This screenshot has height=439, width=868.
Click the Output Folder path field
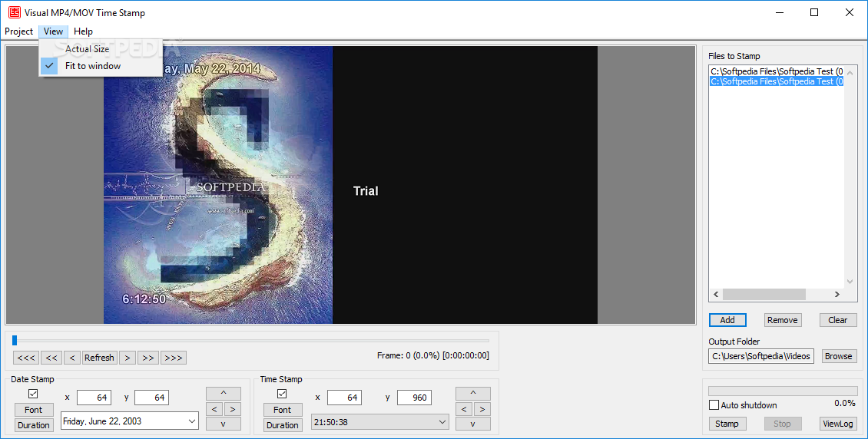[761, 356]
